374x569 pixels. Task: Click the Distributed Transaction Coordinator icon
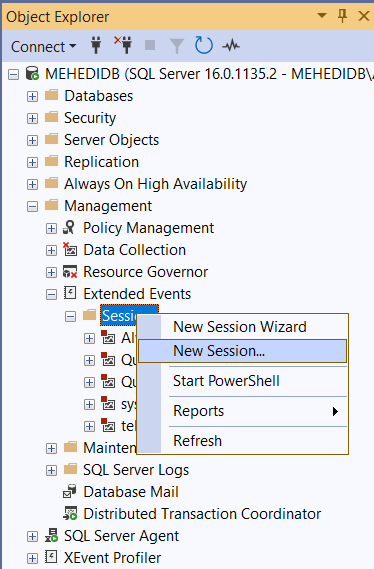(x=70, y=513)
